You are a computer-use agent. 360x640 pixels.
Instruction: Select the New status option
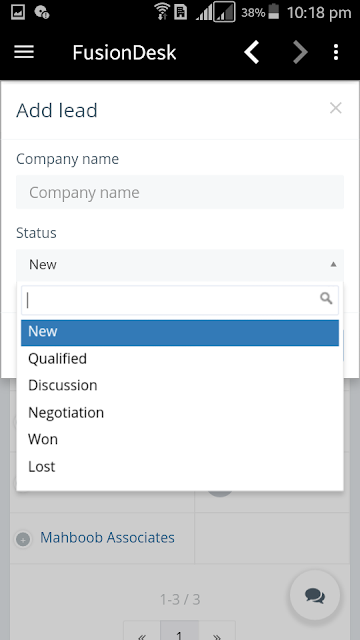[180, 332]
